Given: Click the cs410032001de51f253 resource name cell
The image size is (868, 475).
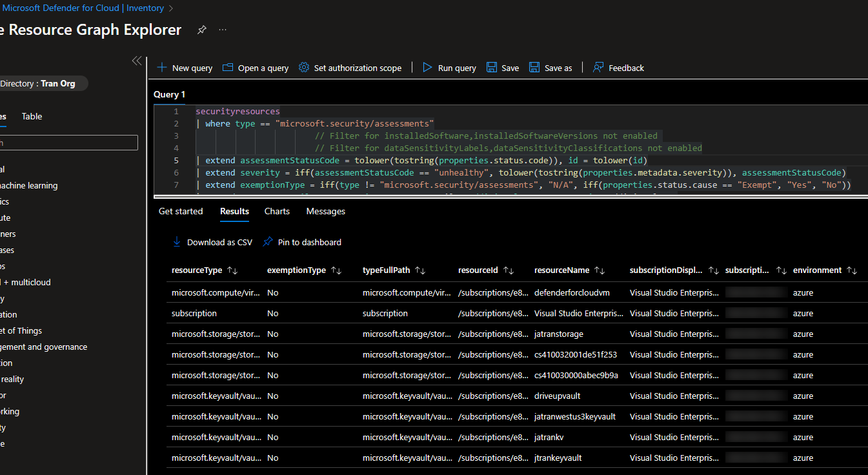Looking at the screenshot, I should 576,354.
